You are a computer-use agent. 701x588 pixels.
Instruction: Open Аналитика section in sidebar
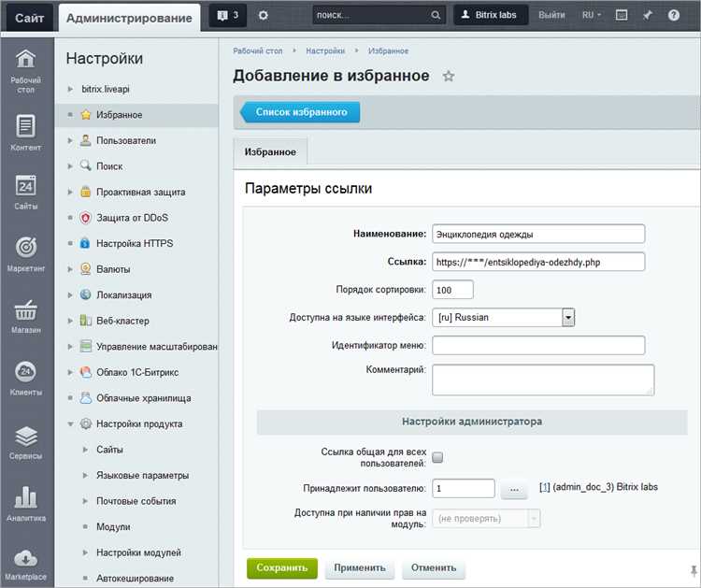pos(26,504)
